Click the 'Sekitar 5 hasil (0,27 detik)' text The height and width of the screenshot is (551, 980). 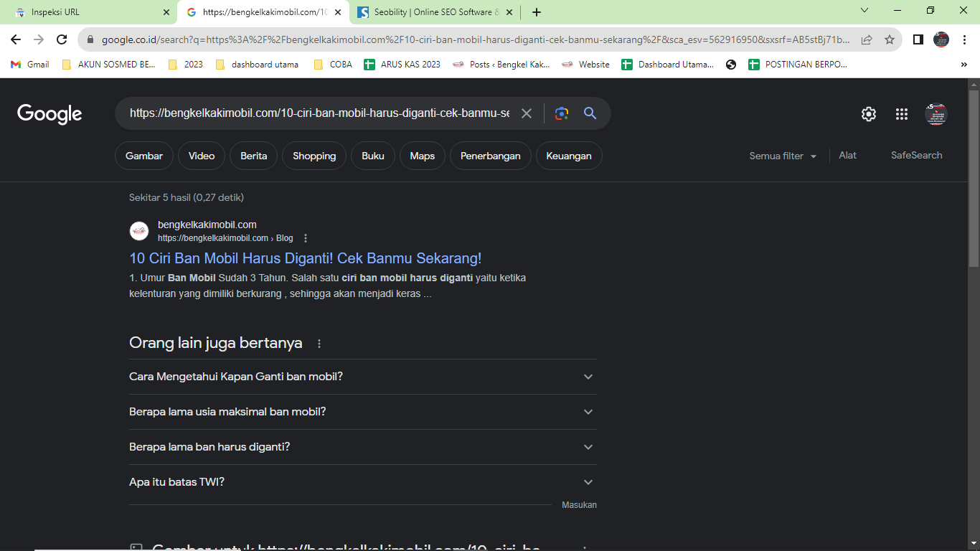pos(187,197)
